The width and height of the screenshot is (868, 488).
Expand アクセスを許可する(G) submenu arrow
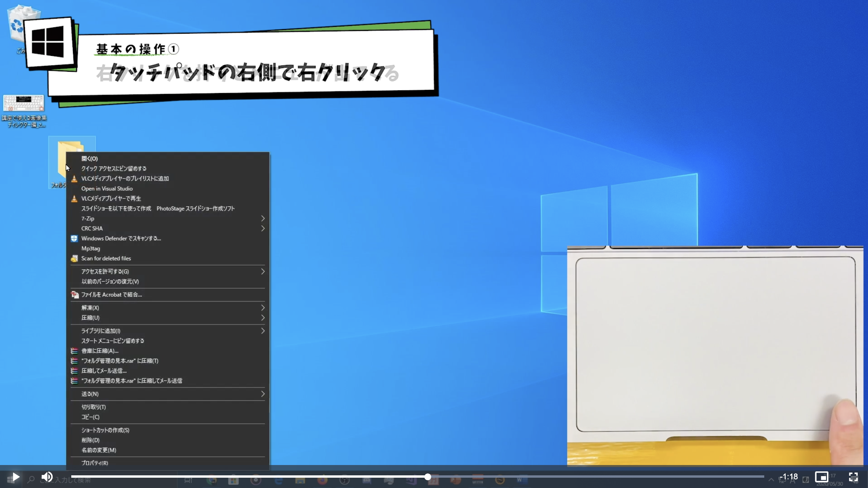coord(263,271)
